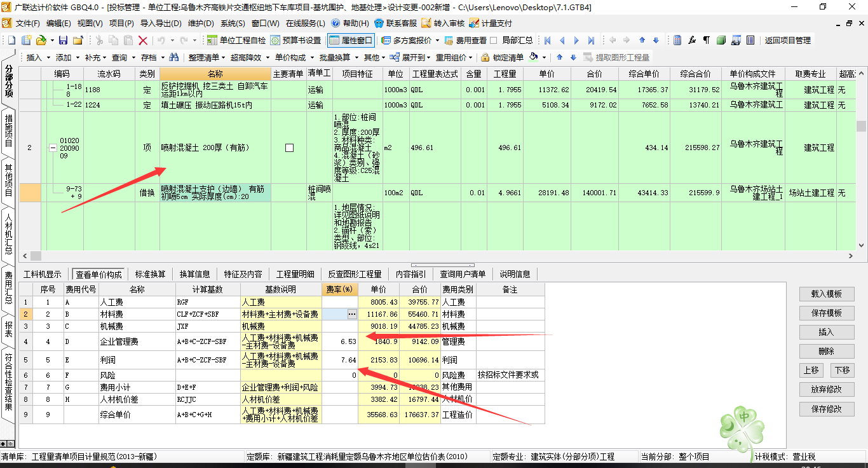Collapse the 010202009009 tree node

coord(52,148)
